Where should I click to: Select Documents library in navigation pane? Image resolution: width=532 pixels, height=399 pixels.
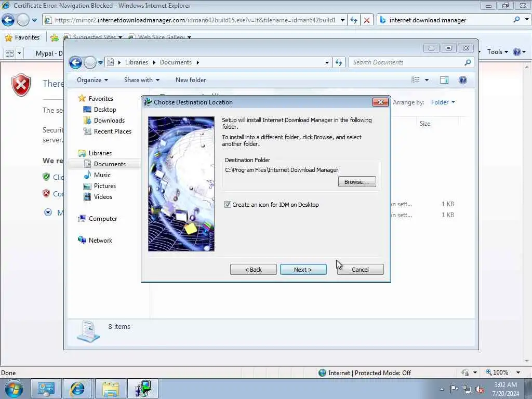click(x=110, y=164)
